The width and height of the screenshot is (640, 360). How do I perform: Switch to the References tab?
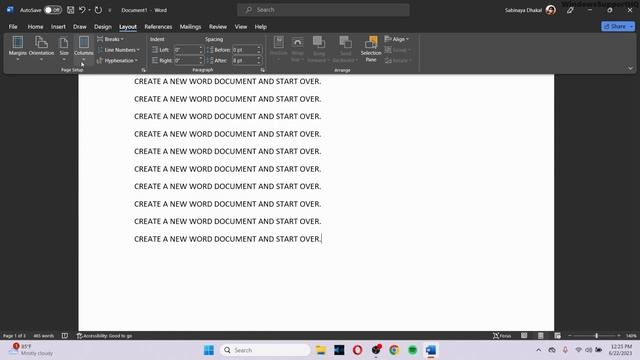(x=158, y=27)
